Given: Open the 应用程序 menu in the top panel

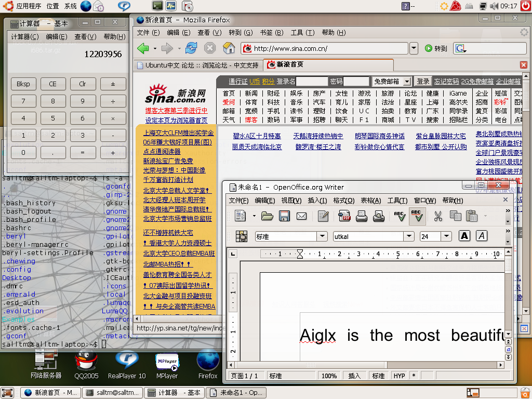Looking at the screenshot, I should (x=29, y=6).
